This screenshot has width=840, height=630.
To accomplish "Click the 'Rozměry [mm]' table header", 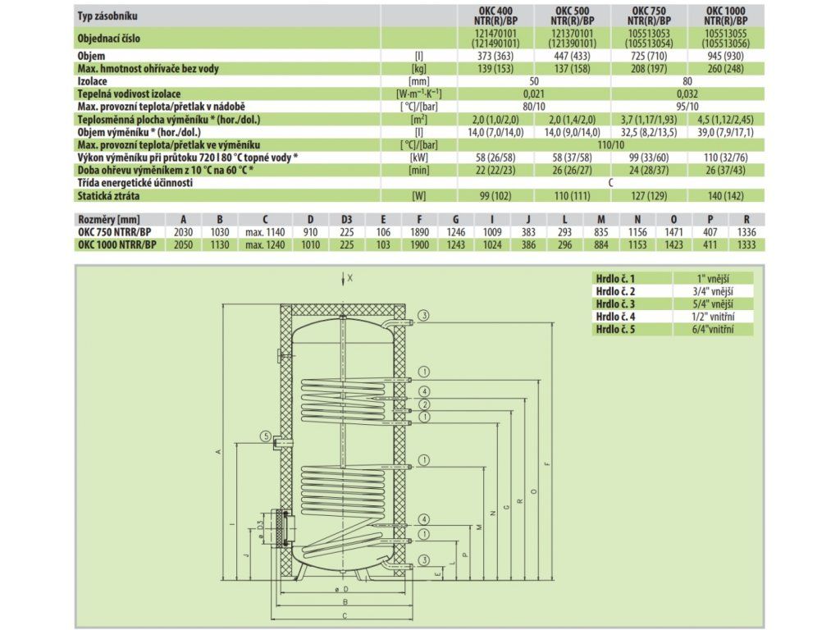I will point(109,220).
